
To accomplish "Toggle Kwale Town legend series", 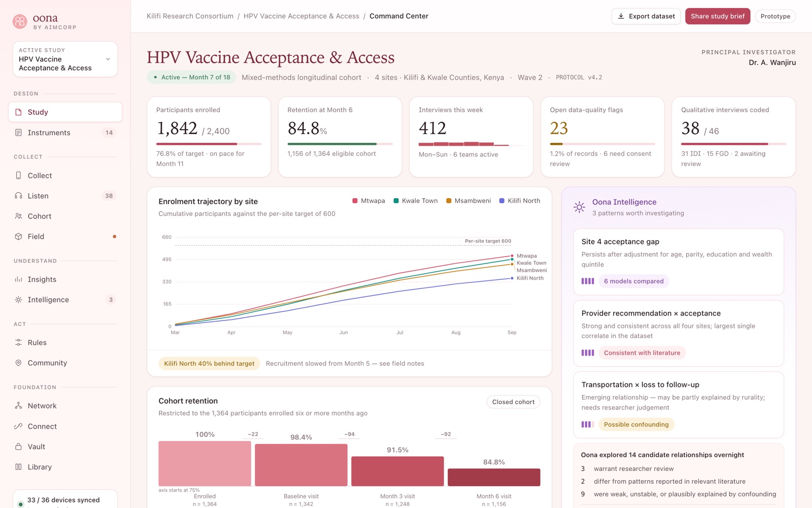I will point(416,201).
